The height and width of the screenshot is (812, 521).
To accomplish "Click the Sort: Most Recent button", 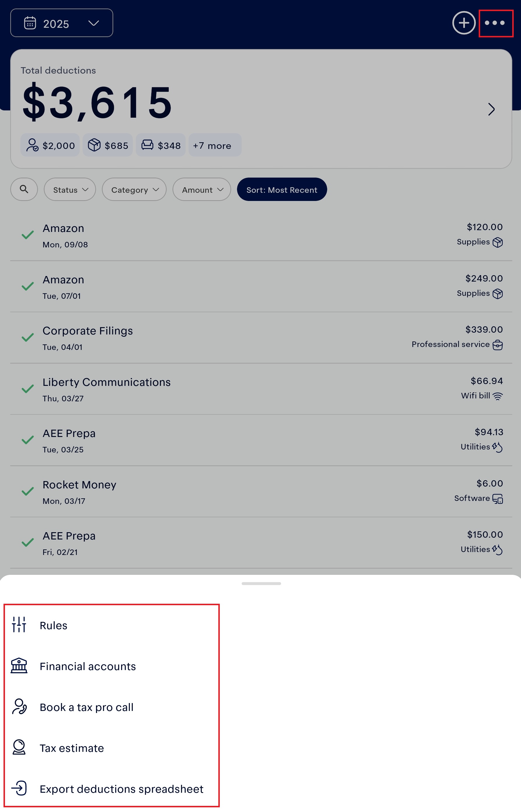I will (281, 190).
